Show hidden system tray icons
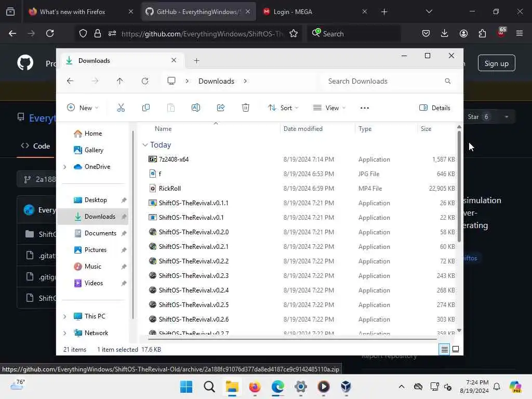 [402, 387]
